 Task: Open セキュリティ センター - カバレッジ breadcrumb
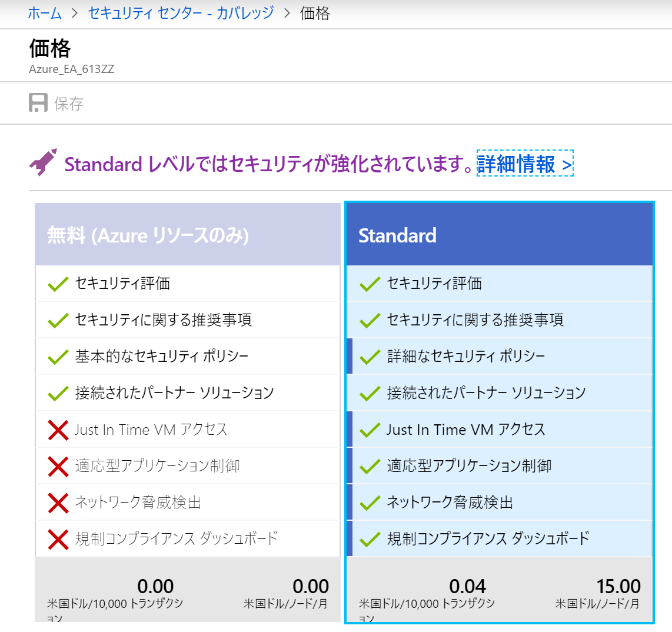[181, 14]
